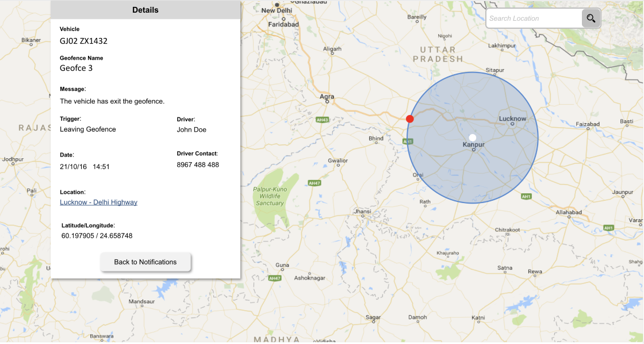Select the AH47 road shield near Orai
This screenshot has width=644, height=344.
[x=314, y=182]
